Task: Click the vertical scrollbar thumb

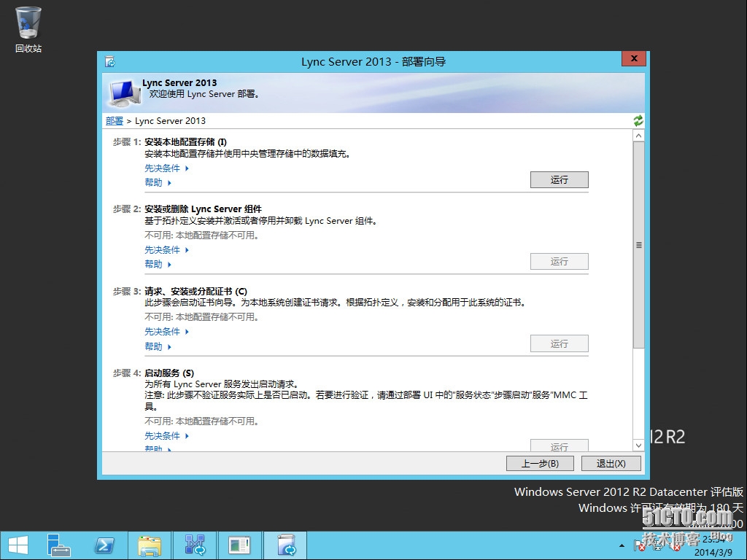Action: [x=638, y=245]
